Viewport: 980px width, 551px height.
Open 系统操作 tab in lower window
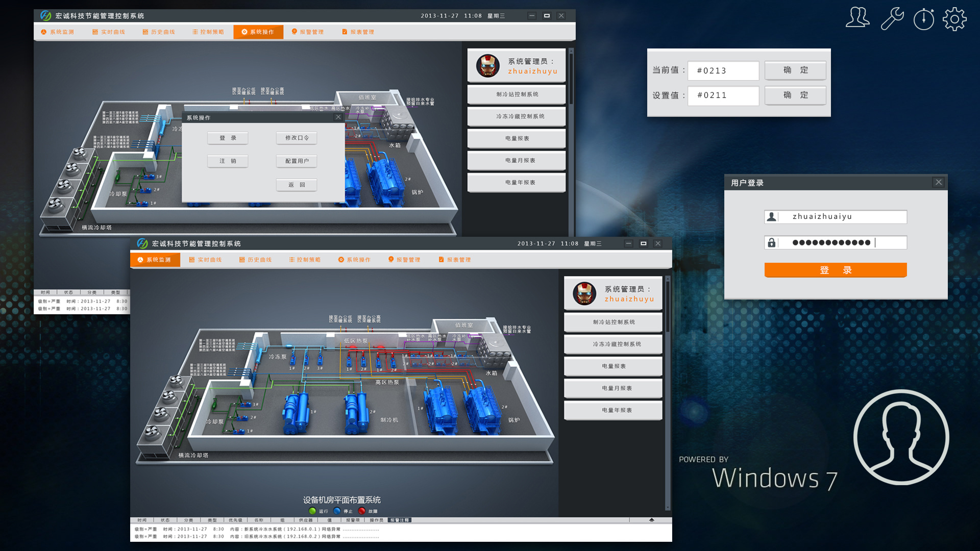354,260
